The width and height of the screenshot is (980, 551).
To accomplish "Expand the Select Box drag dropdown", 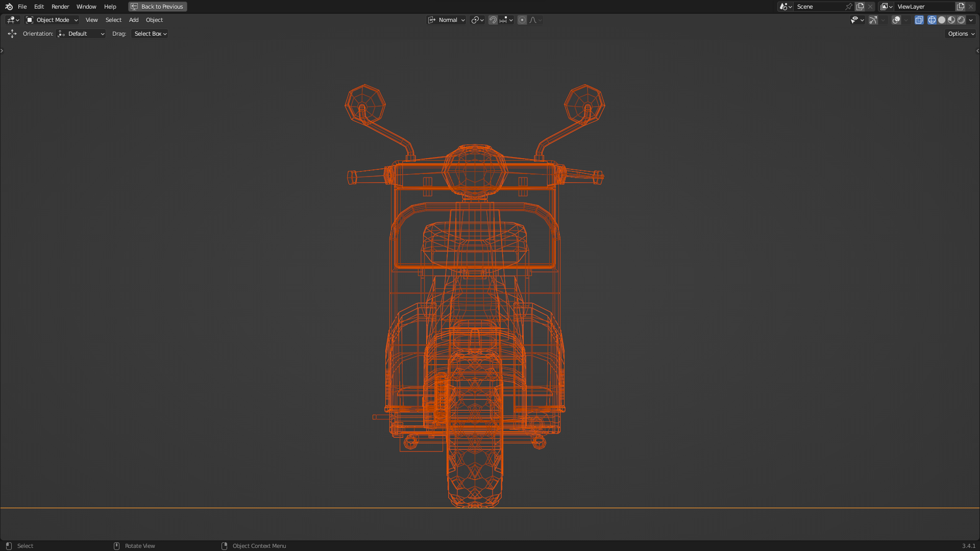I will 150,34.
